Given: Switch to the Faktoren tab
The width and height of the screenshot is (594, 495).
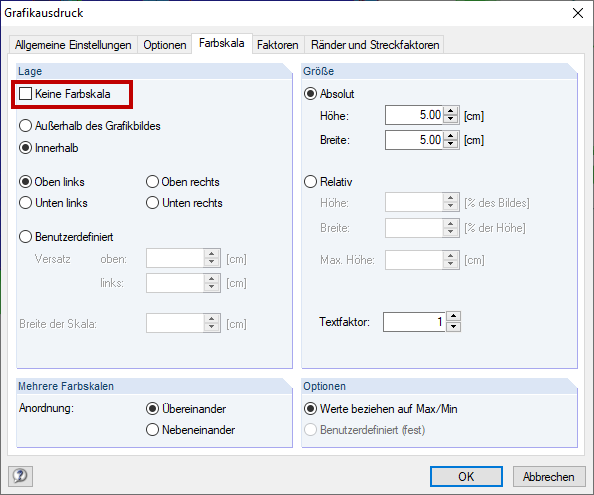Looking at the screenshot, I should click(x=278, y=45).
